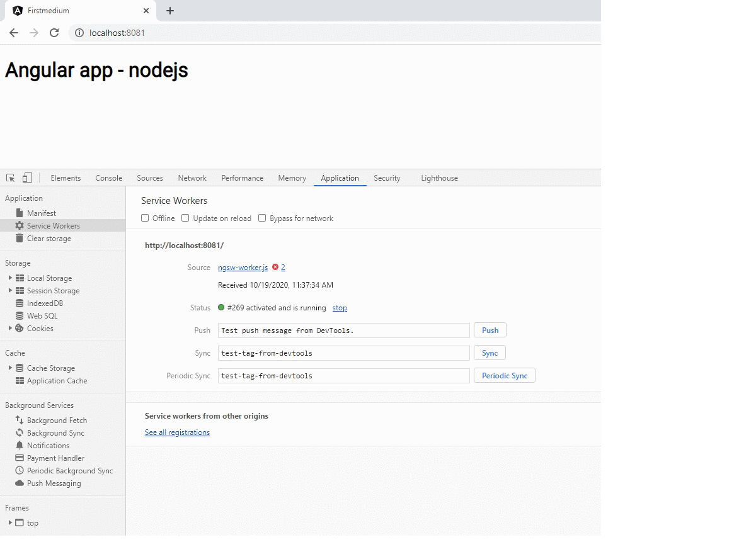Click the Application Cache grid icon
Image resolution: width=756 pixels, height=542 pixels.
coord(20,381)
